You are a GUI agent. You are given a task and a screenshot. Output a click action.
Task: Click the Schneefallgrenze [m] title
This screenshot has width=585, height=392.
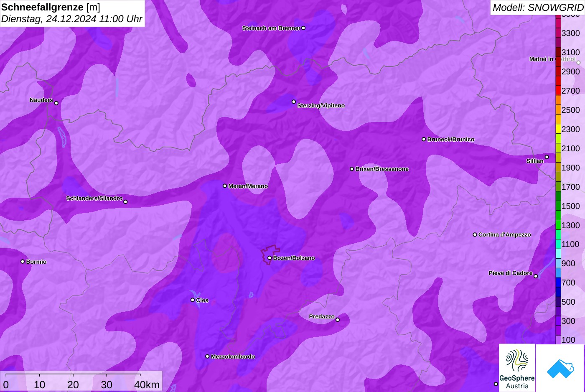click(51, 7)
